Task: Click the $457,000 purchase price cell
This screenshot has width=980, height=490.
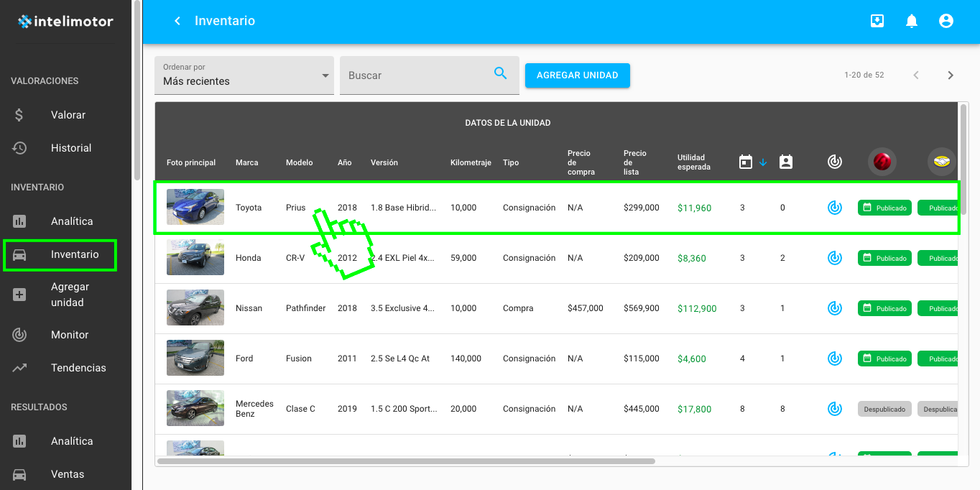Action: (x=586, y=308)
